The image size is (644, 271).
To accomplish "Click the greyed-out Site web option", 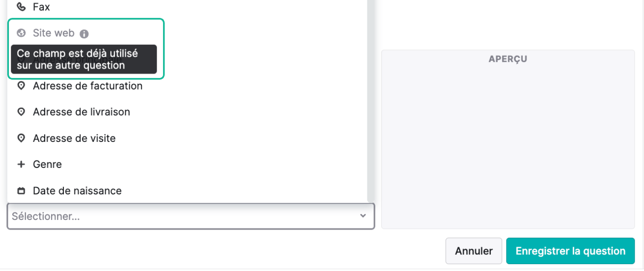I will [x=54, y=33].
